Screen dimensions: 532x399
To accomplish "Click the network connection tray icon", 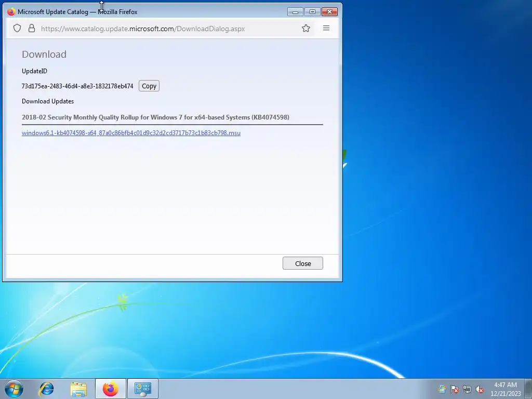I will pyautogui.click(x=467, y=389).
